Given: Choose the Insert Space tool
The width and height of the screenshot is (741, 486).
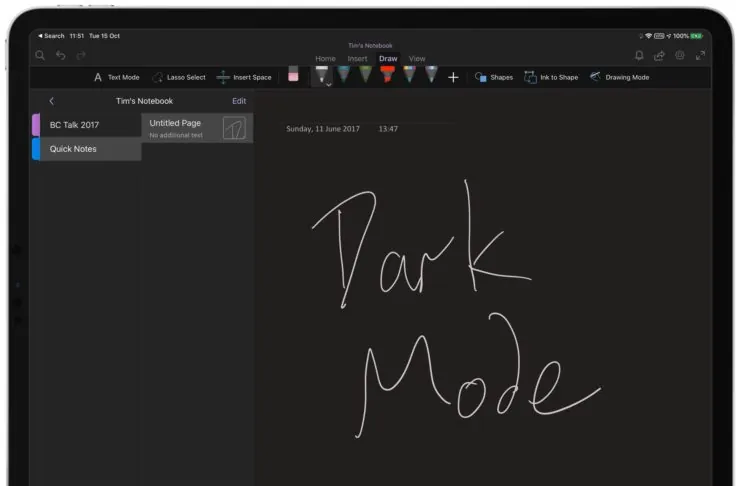Looking at the screenshot, I should [x=244, y=77].
